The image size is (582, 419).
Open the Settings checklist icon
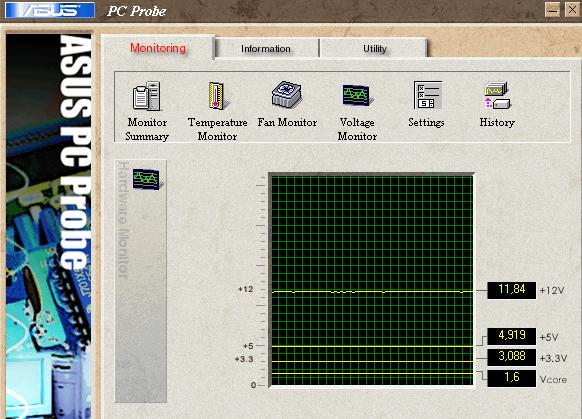[x=428, y=95]
